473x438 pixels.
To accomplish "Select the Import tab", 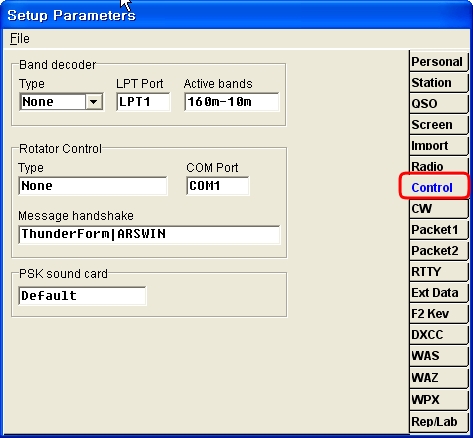I will (438, 146).
